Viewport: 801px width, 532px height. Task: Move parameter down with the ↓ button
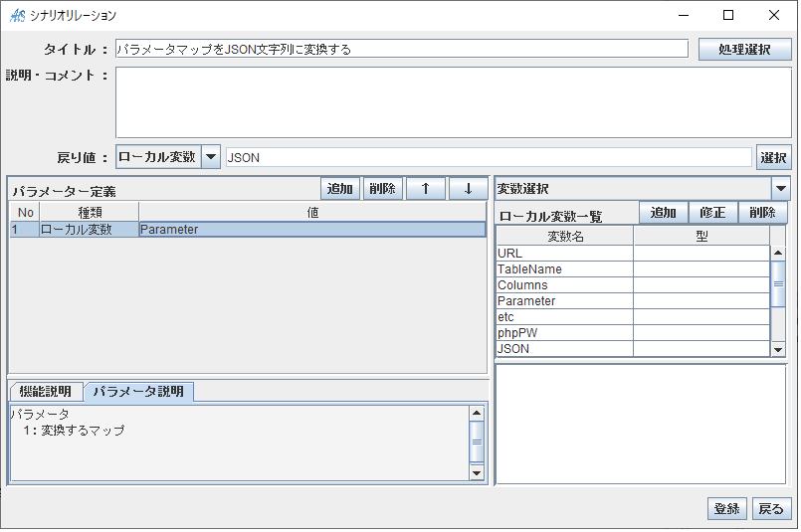pos(468,189)
